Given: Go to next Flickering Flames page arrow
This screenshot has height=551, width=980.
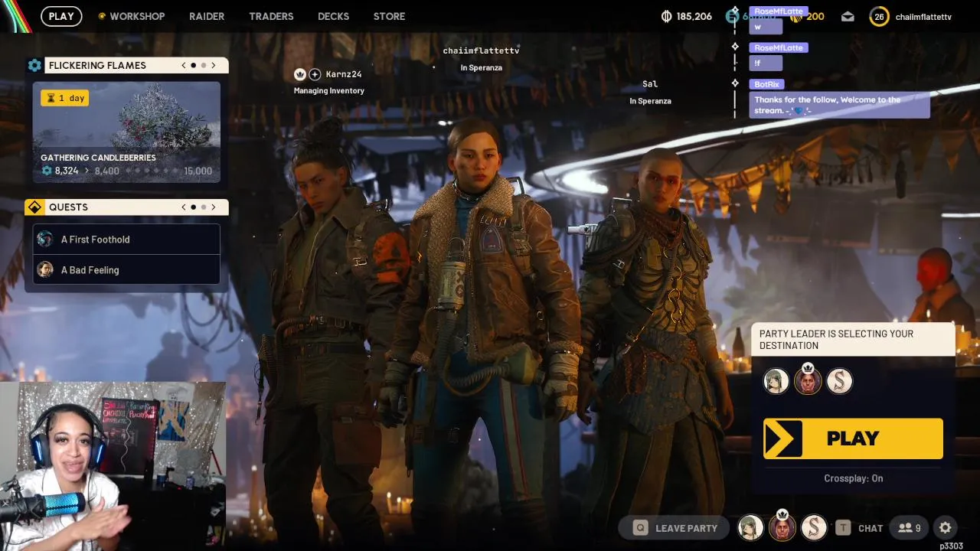Looking at the screenshot, I should (214, 65).
